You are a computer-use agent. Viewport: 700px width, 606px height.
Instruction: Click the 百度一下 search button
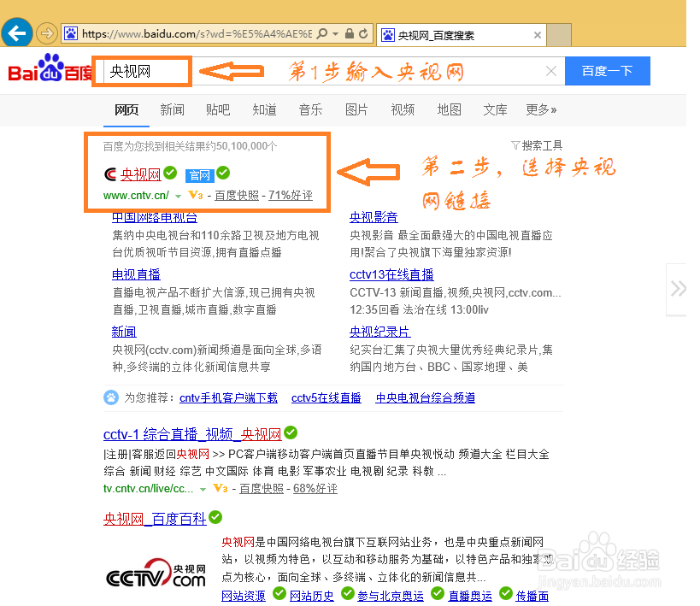(x=607, y=71)
